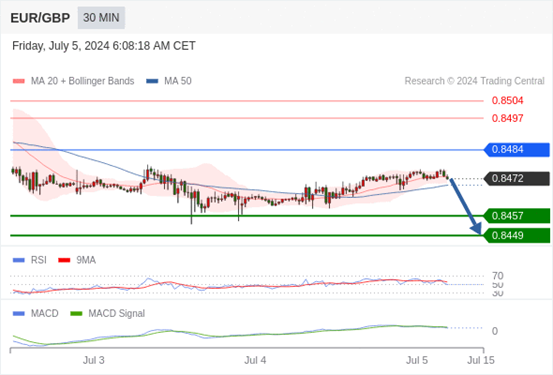Click the Jul 15 date axis marker
The width and height of the screenshot is (553, 375).
tap(481, 360)
